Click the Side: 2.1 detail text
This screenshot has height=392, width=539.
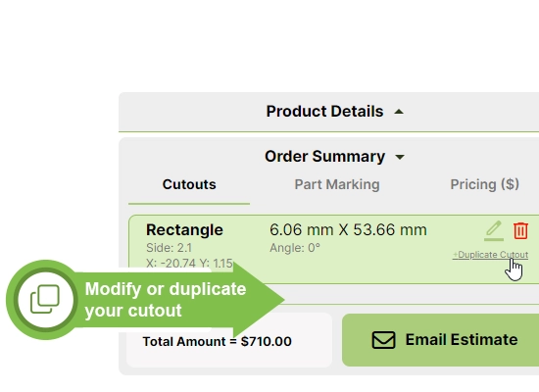(169, 248)
